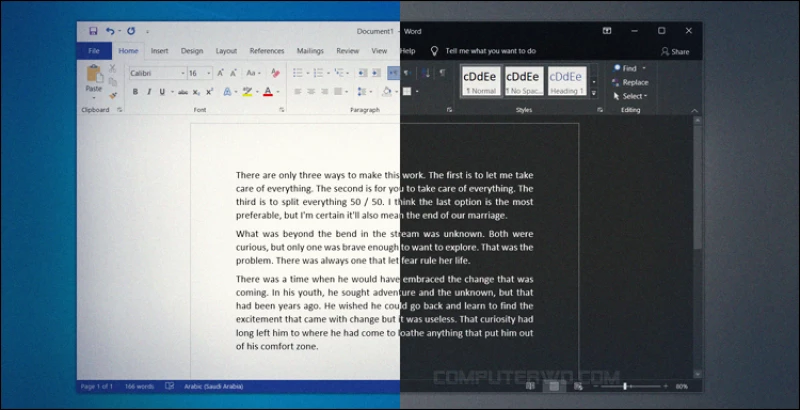This screenshot has width=800, height=410.
Task: Toggle Underline formatting
Action: [162, 92]
